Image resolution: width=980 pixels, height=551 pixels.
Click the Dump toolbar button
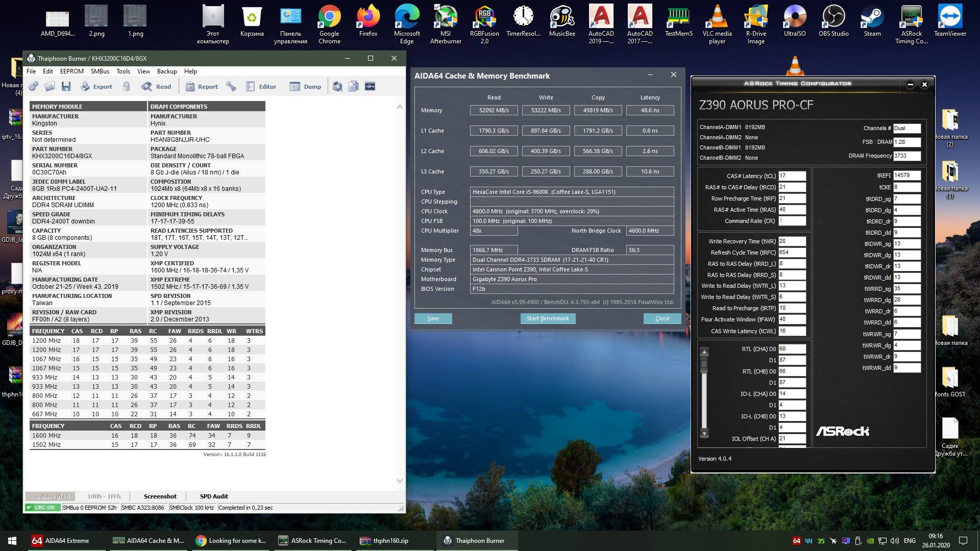pos(305,87)
